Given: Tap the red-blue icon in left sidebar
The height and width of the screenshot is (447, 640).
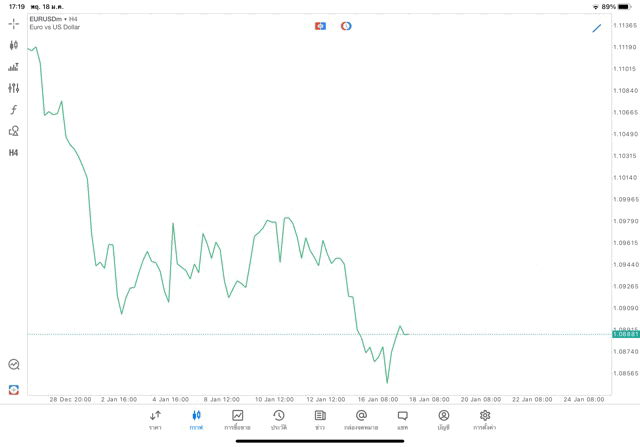Looking at the screenshot, I should pos(14,389).
